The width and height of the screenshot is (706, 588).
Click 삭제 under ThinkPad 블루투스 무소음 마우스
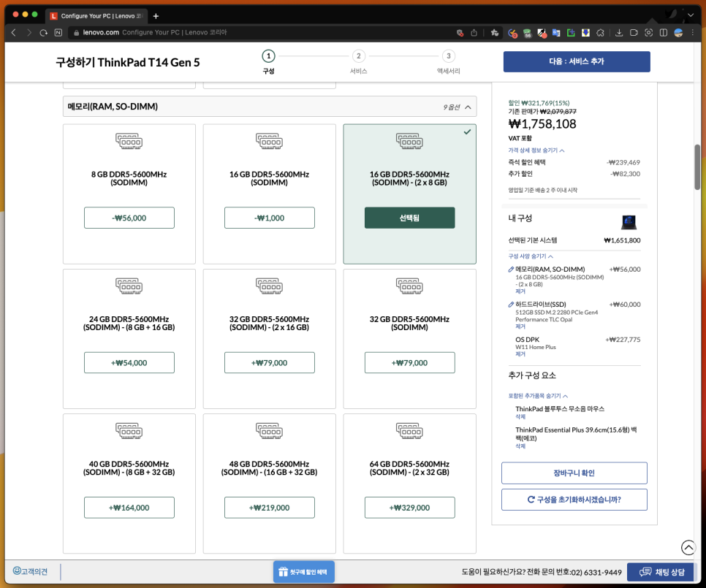(x=520, y=417)
